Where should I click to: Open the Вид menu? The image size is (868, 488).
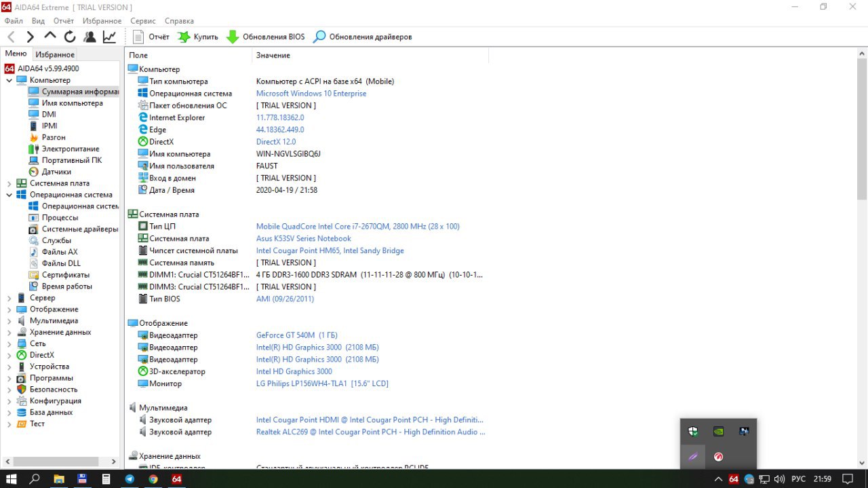click(x=38, y=21)
